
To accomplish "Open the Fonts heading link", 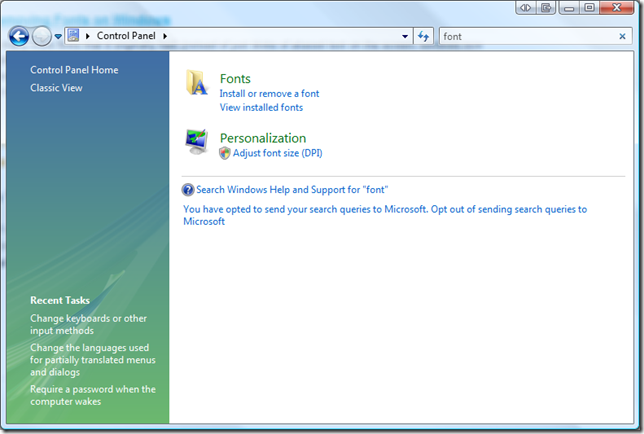I will [235, 78].
